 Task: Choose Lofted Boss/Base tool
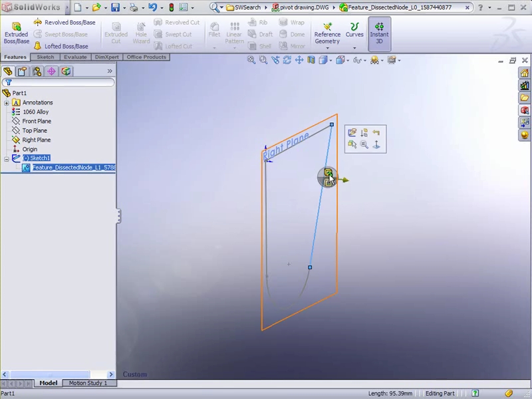pyautogui.click(x=61, y=46)
